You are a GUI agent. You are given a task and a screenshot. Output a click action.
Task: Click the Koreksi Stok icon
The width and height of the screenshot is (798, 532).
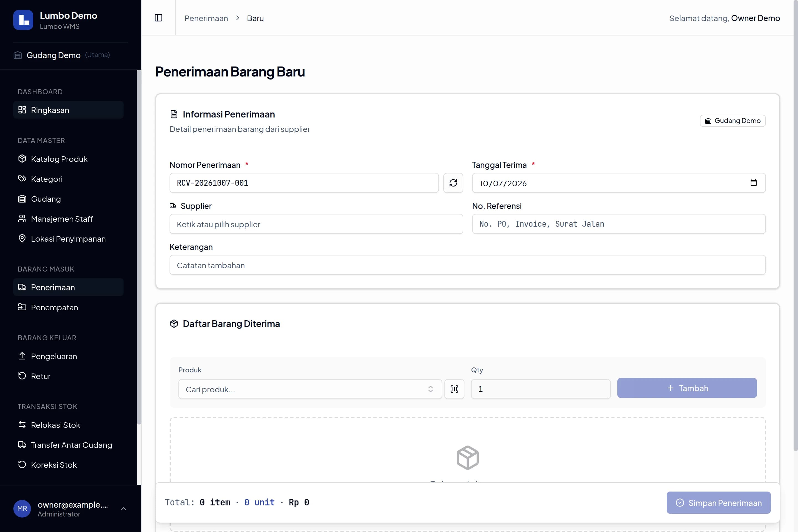[x=22, y=464]
